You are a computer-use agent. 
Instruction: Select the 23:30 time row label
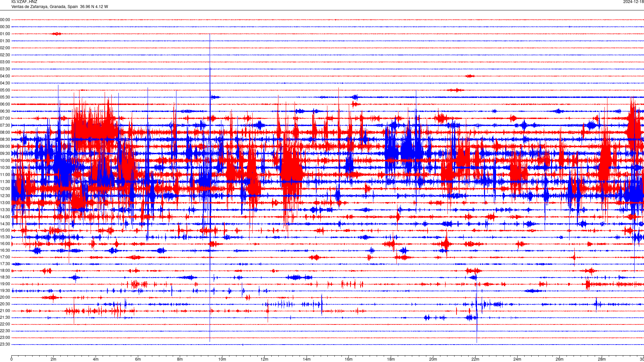[x=5, y=344]
